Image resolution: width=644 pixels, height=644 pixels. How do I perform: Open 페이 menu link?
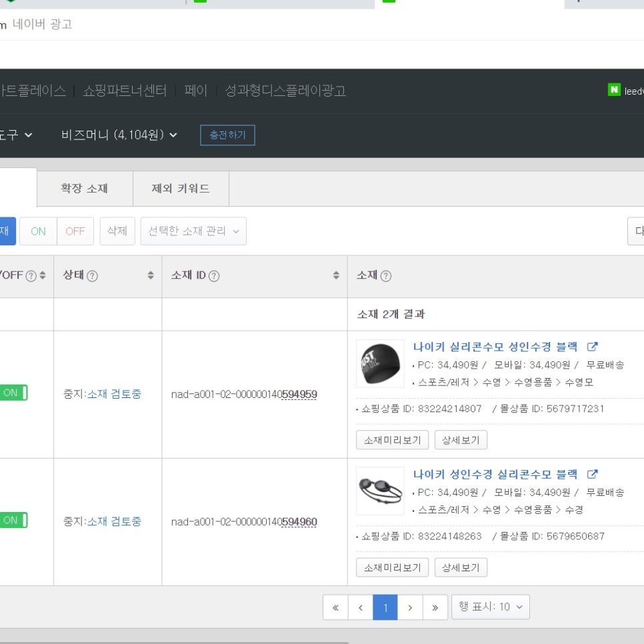click(x=195, y=91)
